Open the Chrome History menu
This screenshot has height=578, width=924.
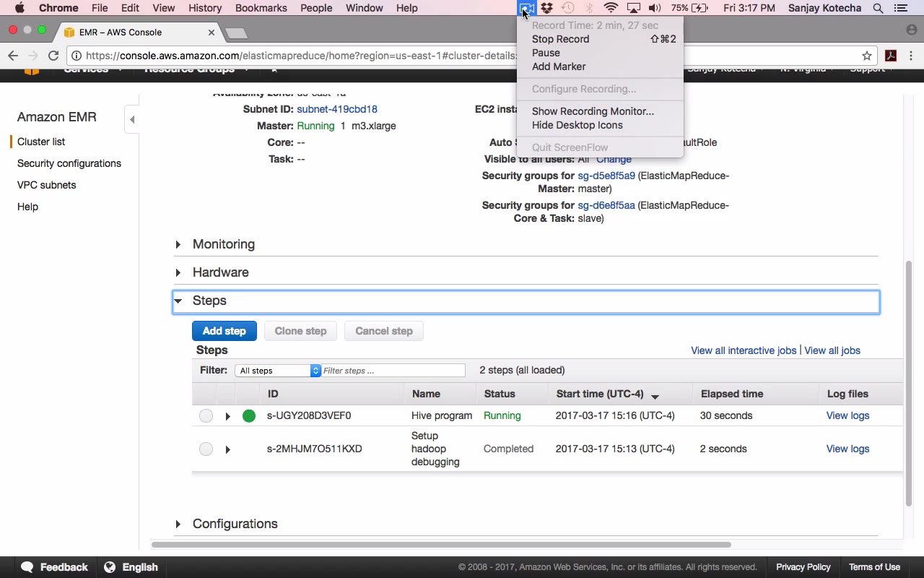[x=205, y=8]
